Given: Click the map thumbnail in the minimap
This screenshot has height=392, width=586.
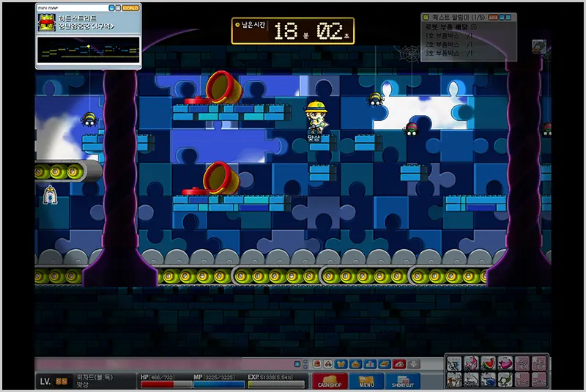Looking at the screenshot, I should 88,50.
